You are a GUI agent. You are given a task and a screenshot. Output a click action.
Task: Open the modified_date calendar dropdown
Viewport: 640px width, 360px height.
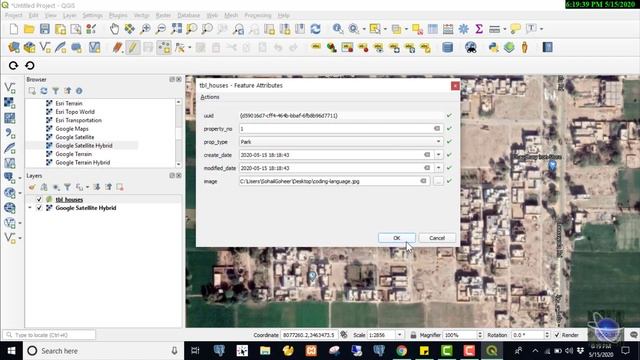point(438,168)
